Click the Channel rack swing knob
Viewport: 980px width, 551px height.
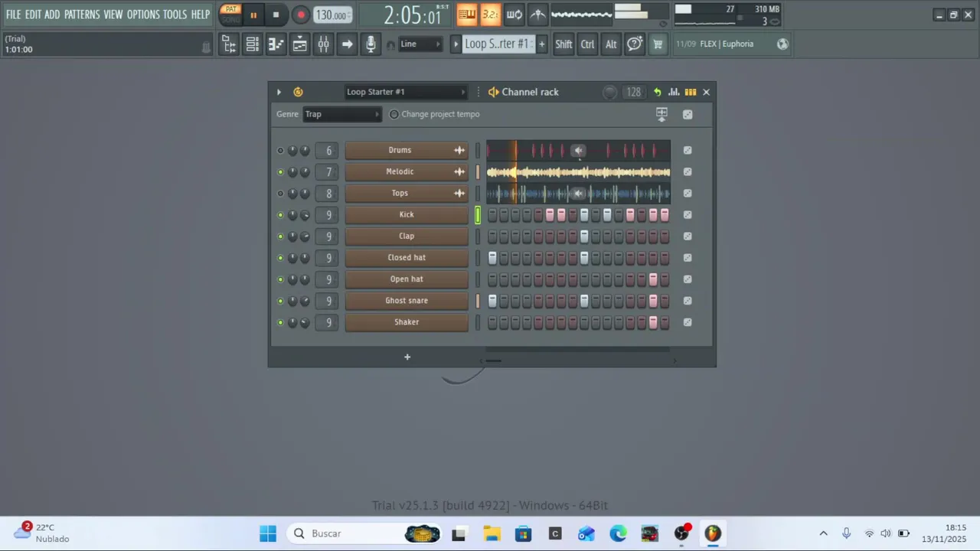pos(609,92)
